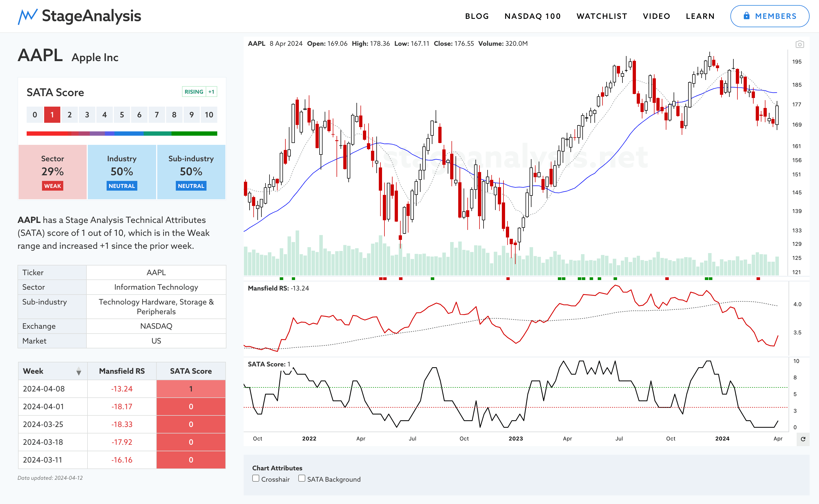Click the 2023 label on time axis
This screenshot has height=504, width=819.
516,439
